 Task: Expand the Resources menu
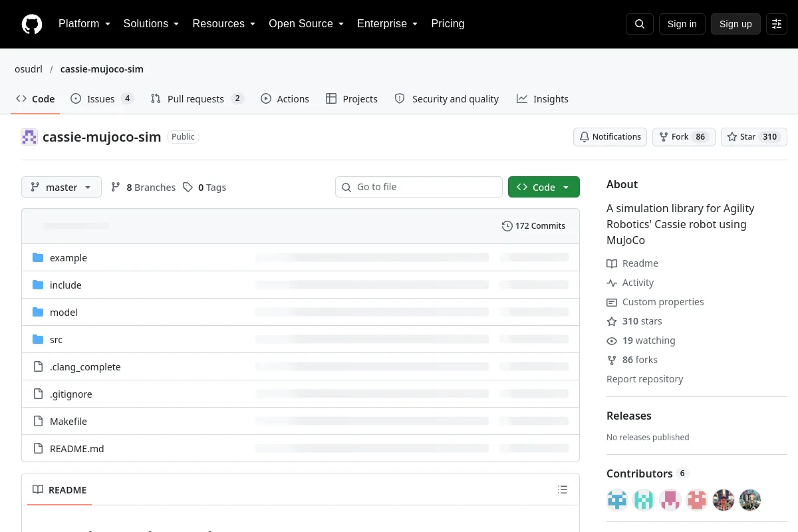click(x=224, y=24)
